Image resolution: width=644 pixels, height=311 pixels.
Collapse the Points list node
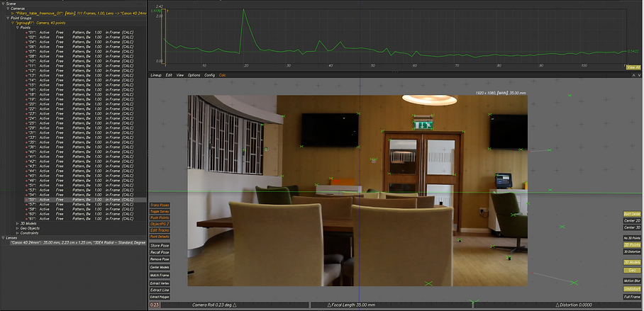click(17, 28)
